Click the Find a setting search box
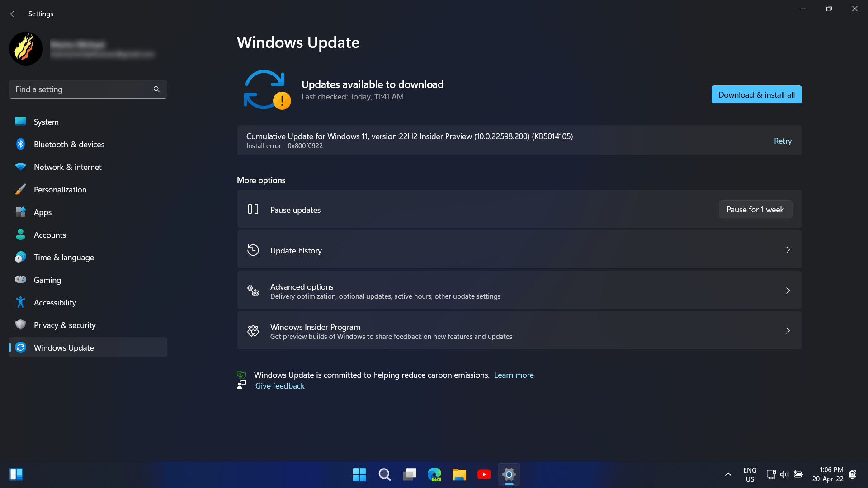Image resolution: width=868 pixels, height=488 pixels. pos(88,89)
